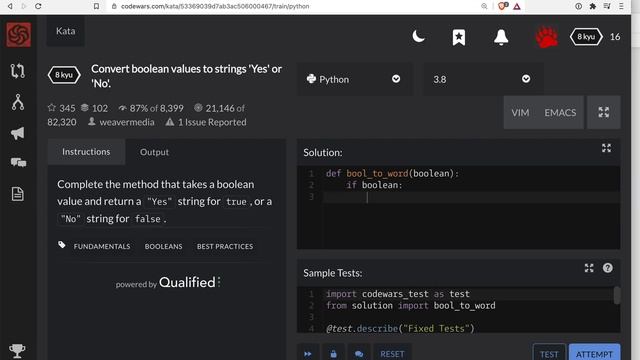This screenshot has height=360, width=640.
Task: Switch to the Instructions tab
Action: (86, 152)
